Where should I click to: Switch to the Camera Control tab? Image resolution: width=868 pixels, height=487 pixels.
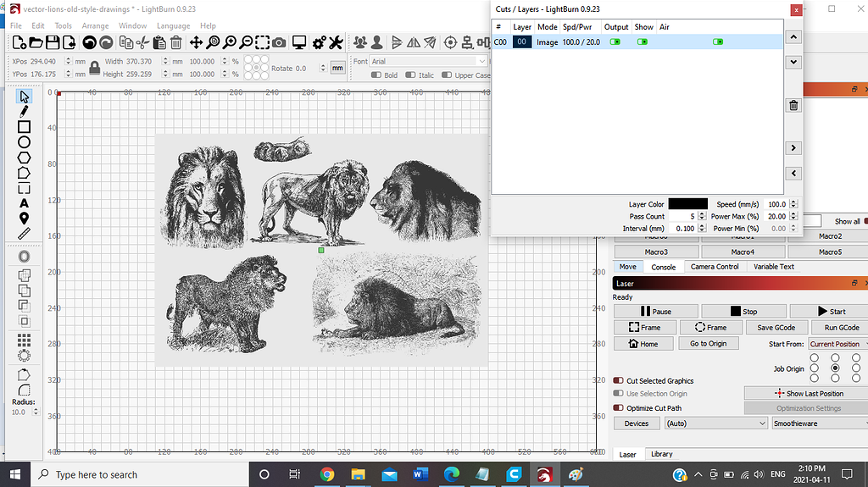click(715, 267)
